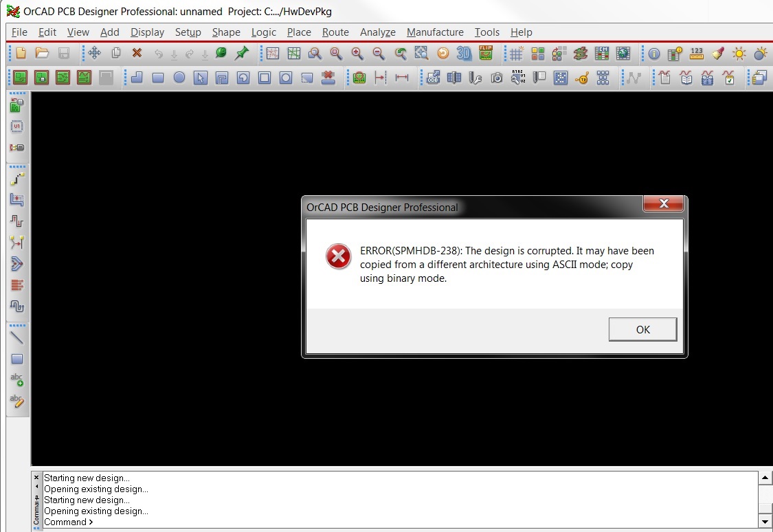
Task: Click command window scrollbar up arrow
Action: pyautogui.click(x=765, y=477)
